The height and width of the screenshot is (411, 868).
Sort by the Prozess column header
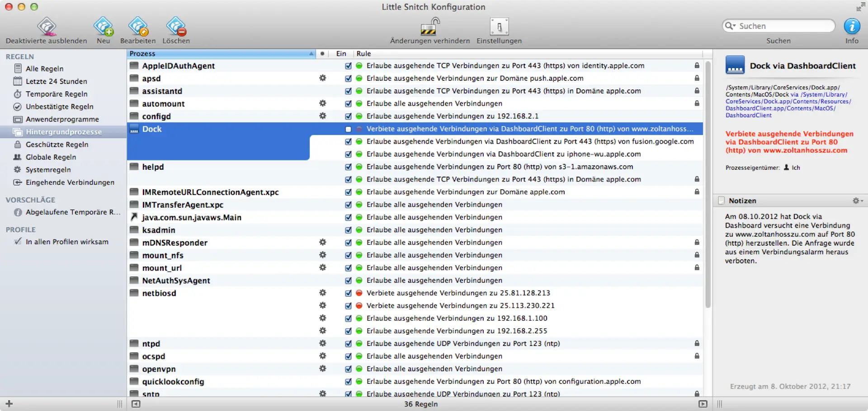coord(221,54)
